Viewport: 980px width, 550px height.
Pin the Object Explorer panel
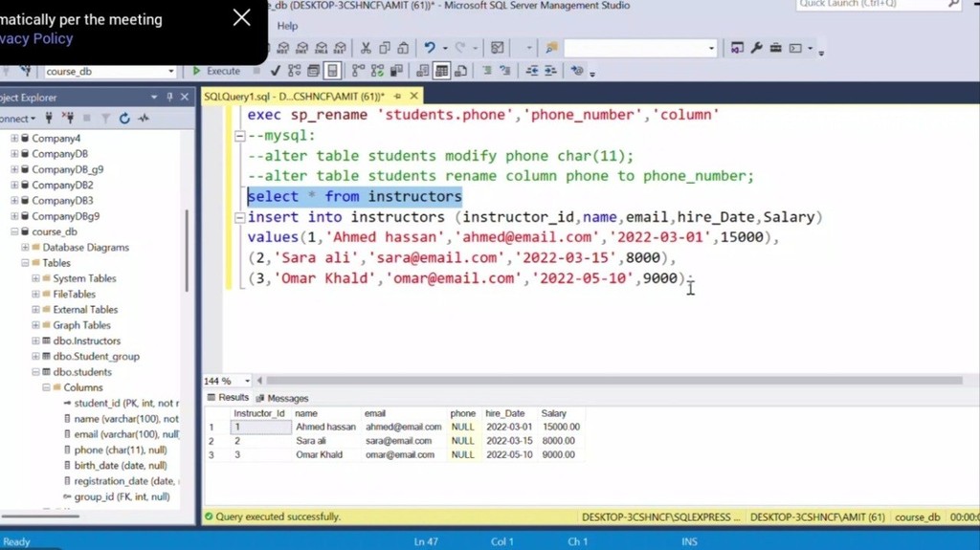pos(169,97)
